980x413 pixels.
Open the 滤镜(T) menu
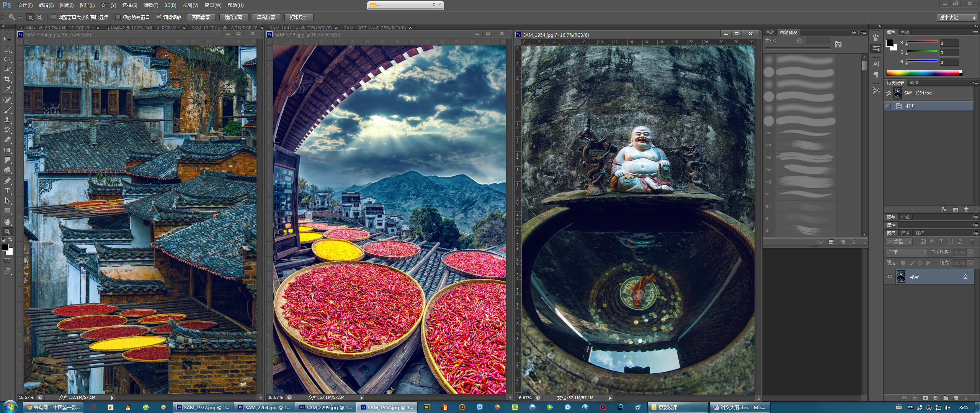pyautogui.click(x=151, y=5)
